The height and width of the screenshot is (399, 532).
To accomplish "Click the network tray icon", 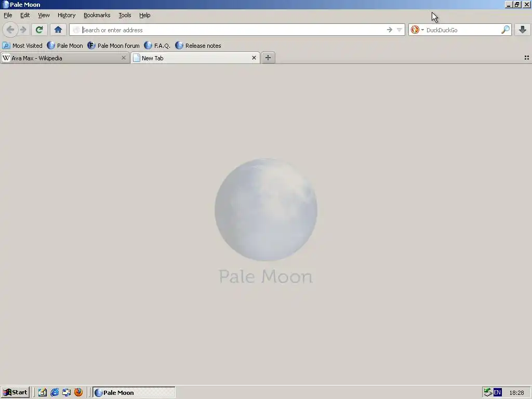I will tap(488, 393).
